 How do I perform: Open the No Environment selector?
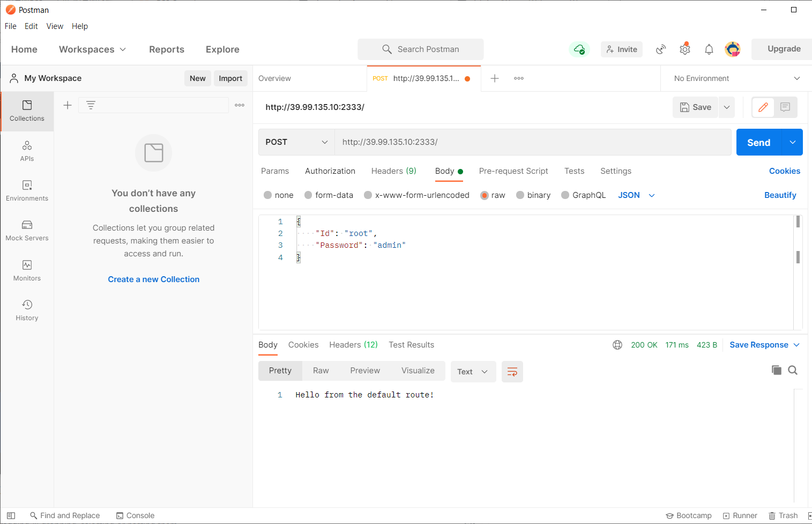click(736, 78)
